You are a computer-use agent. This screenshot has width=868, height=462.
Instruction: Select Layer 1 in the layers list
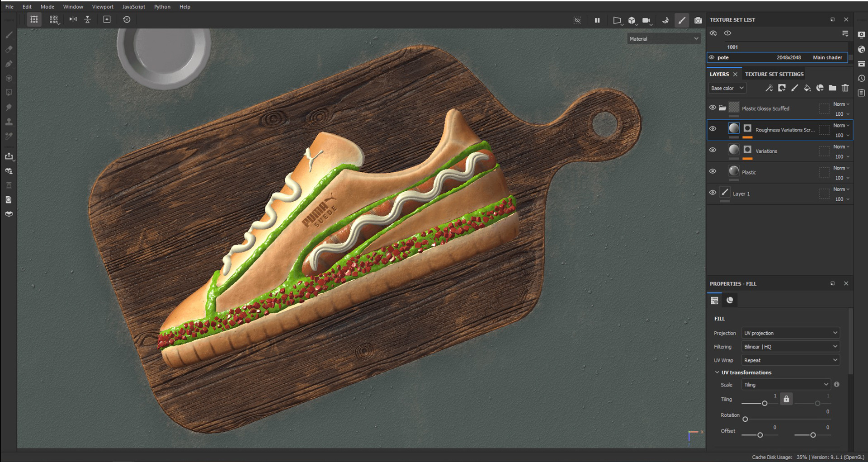pos(780,193)
